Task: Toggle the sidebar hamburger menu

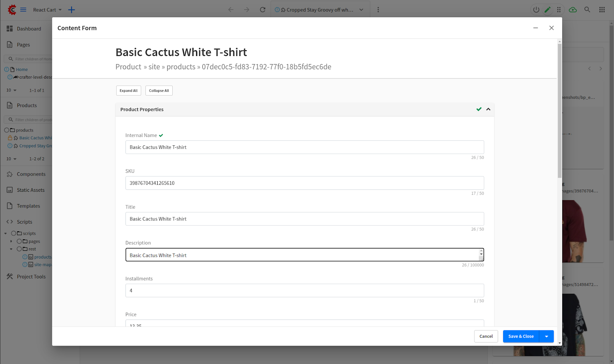Action: (x=23, y=10)
